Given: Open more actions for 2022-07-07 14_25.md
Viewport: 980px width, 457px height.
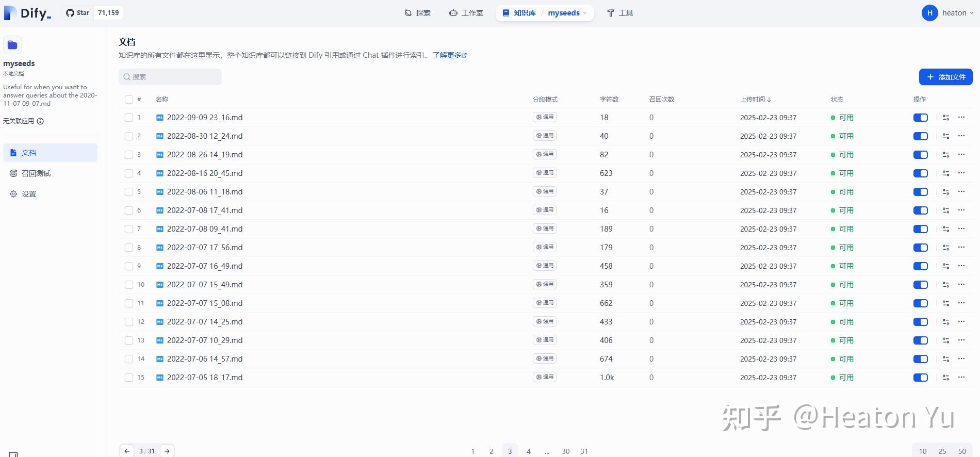Looking at the screenshot, I should coord(961,322).
